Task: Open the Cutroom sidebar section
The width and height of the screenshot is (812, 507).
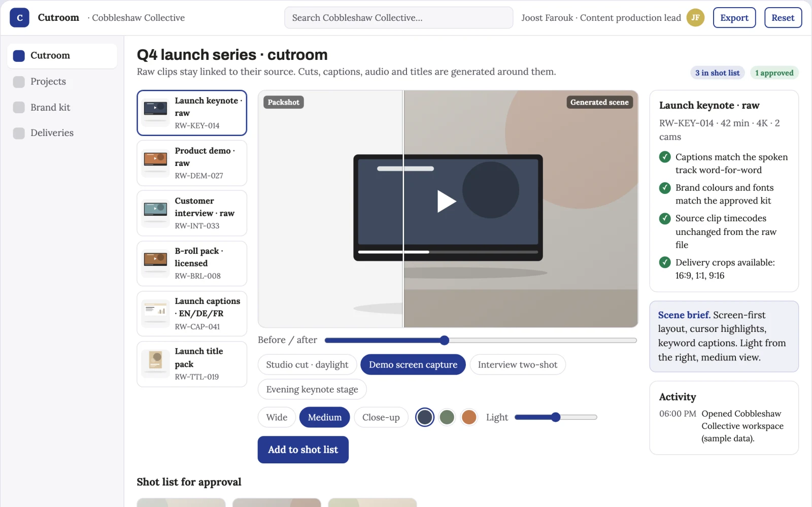Action: (62, 56)
